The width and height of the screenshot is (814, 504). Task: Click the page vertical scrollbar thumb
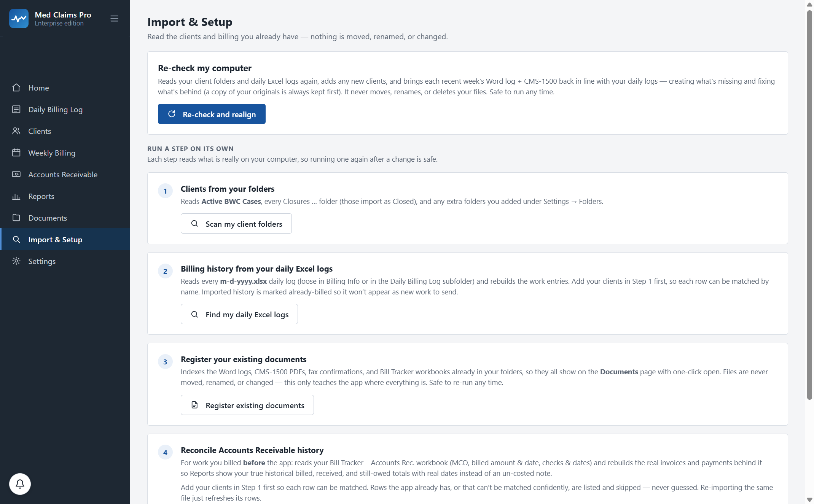pyautogui.click(x=809, y=204)
